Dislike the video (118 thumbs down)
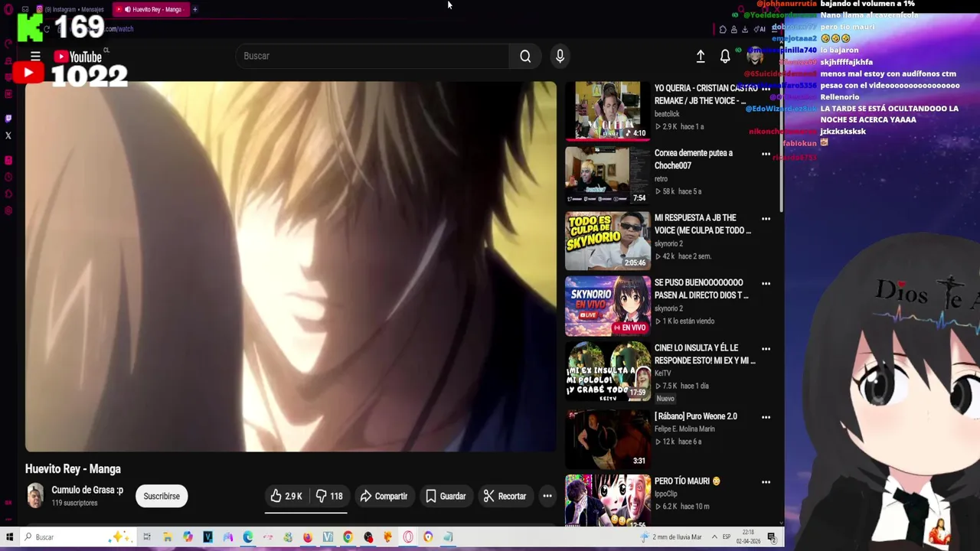The image size is (980, 551). [x=329, y=496]
